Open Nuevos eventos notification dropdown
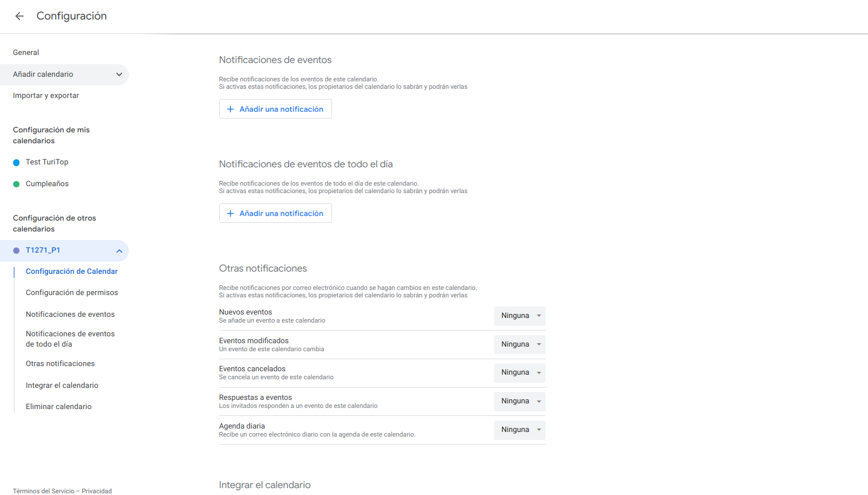The width and height of the screenshot is (868, 495). pos(519,316)
